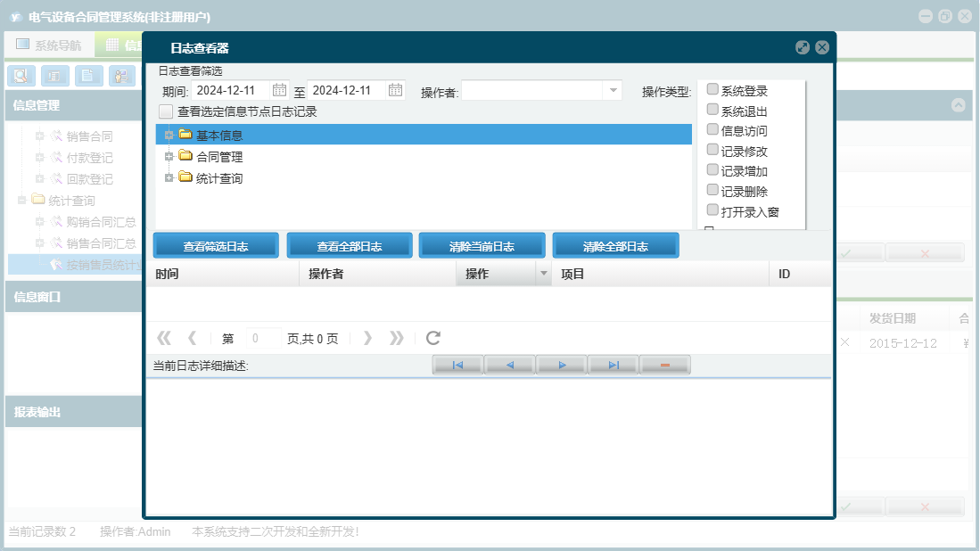Select 按销售员统计 in the main window tree

point(104,265)
